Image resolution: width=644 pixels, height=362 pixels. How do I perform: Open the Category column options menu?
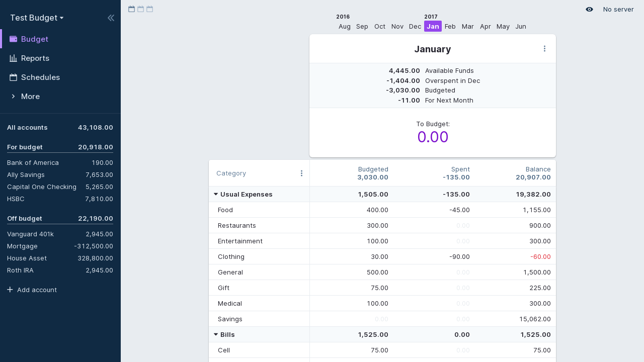click(x=301, y=173)
